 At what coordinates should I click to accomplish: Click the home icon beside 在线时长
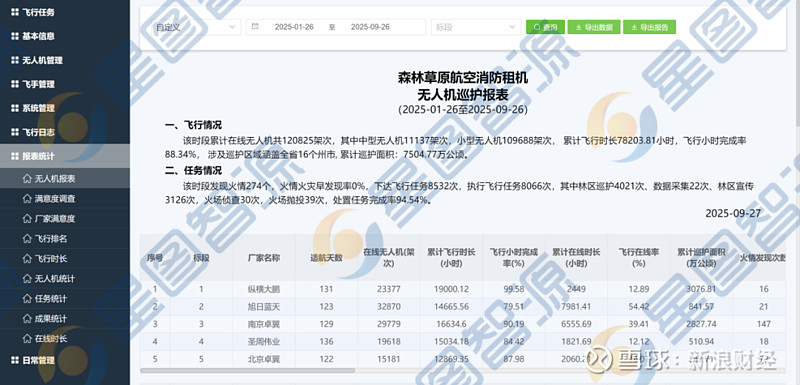click(27, 338)
